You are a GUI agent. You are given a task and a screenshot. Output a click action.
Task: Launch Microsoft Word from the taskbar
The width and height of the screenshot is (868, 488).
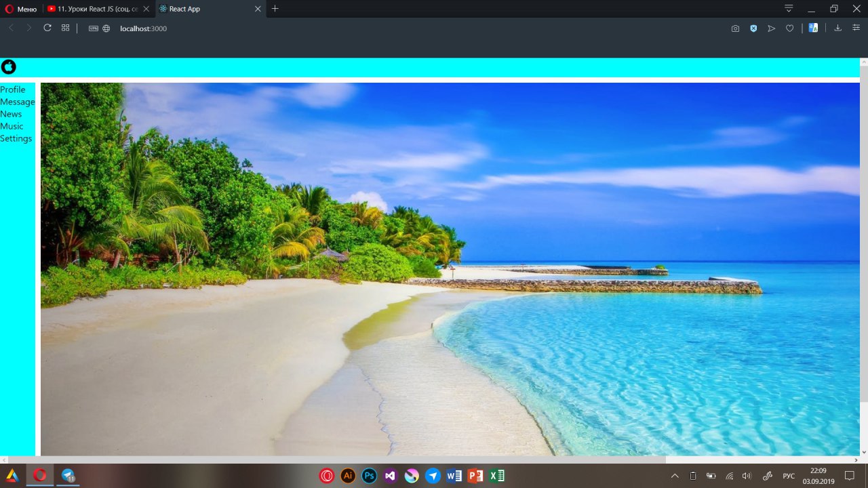(x=454, y=476)
